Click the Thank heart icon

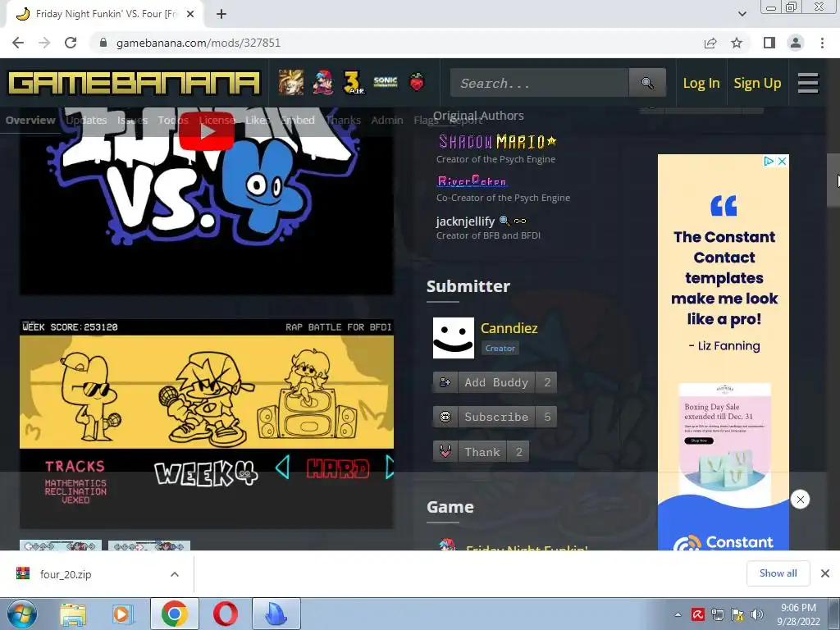coord(445,452)
